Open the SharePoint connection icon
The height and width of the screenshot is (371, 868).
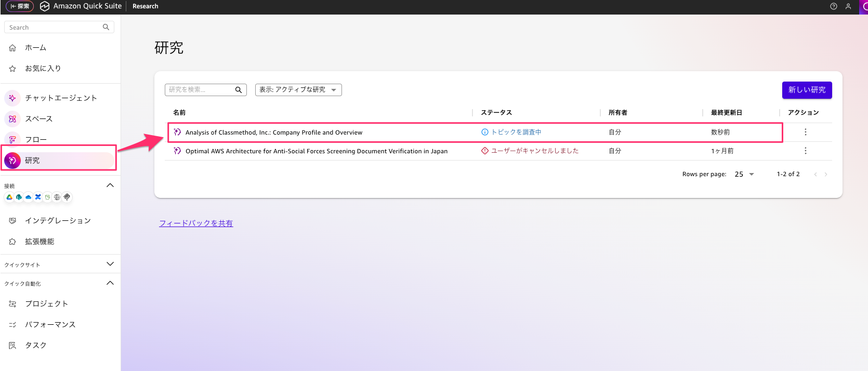[19, 197]
